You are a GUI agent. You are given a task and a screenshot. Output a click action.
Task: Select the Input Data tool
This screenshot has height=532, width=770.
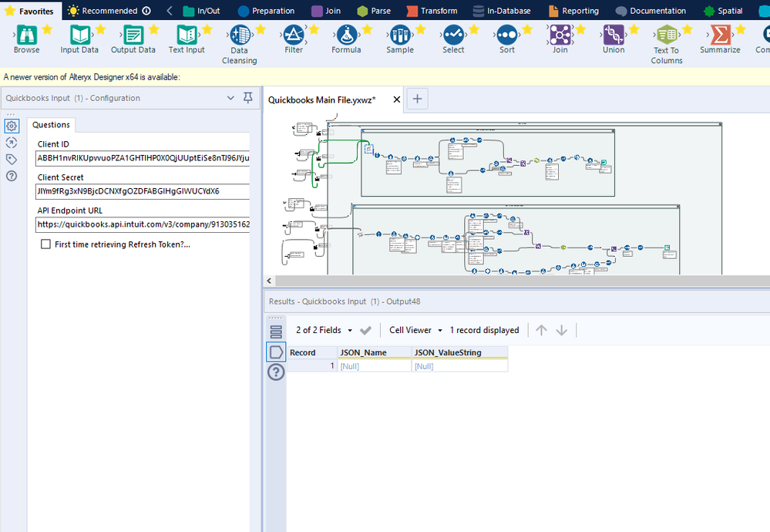[79, 35]
